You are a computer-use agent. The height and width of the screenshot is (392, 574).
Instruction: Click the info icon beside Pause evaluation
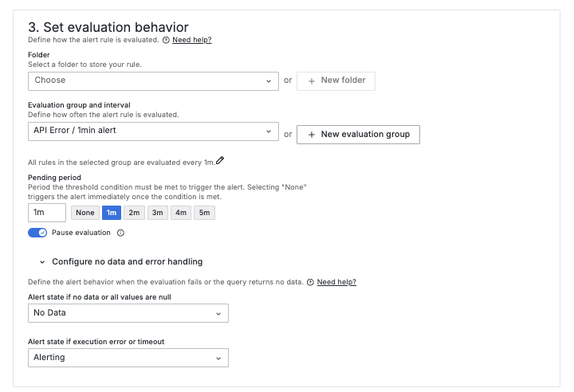[x=120, y=233]
